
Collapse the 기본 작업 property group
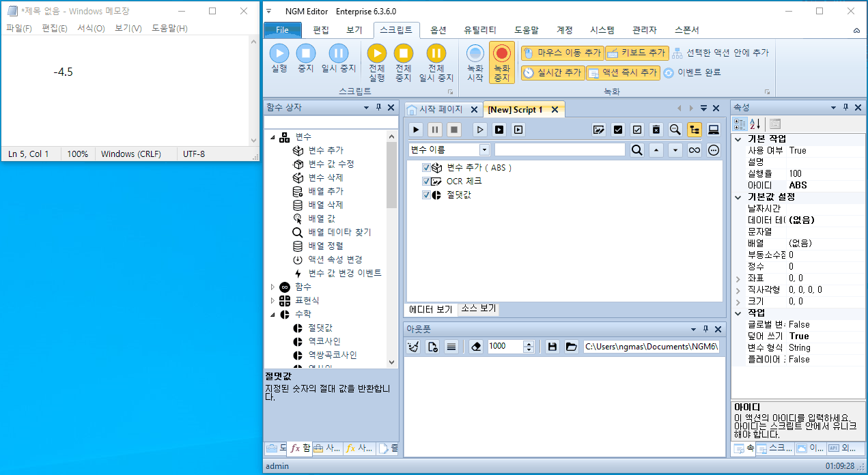pos(738,139)
